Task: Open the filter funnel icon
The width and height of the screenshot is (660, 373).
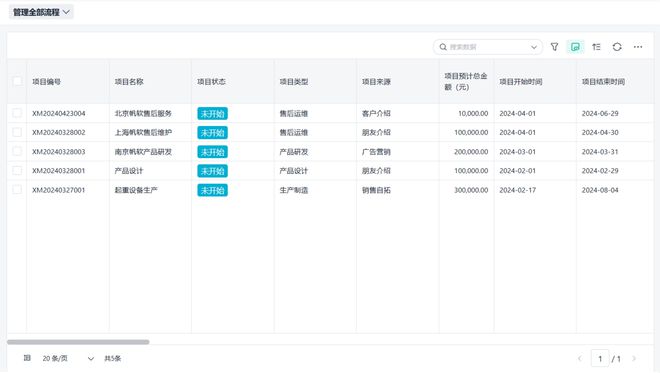Action: click(554, 47)
